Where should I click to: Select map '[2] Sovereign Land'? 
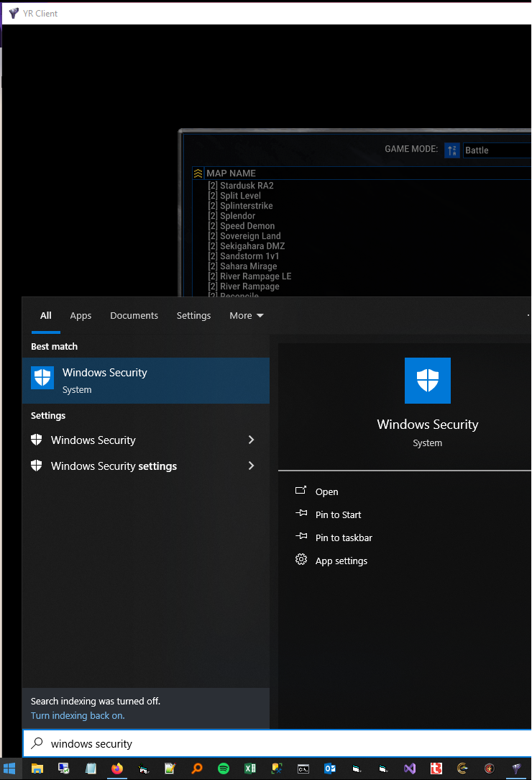244,236
